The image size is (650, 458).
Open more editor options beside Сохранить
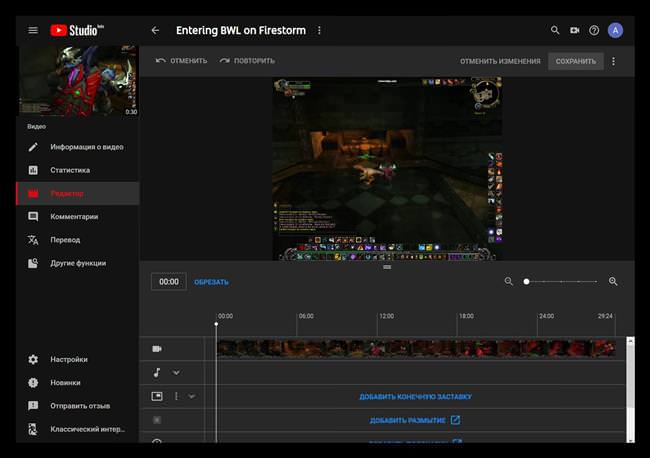click(x=614, y=61)
